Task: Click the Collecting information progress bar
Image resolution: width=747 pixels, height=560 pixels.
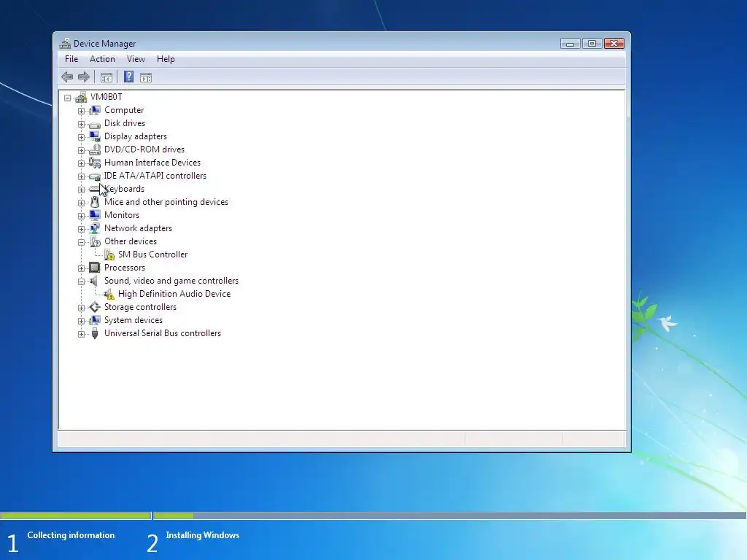Action: click(76, 516)
